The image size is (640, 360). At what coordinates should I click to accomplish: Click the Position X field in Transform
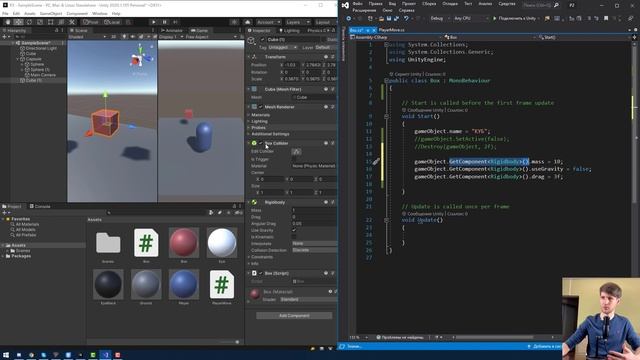290,65
